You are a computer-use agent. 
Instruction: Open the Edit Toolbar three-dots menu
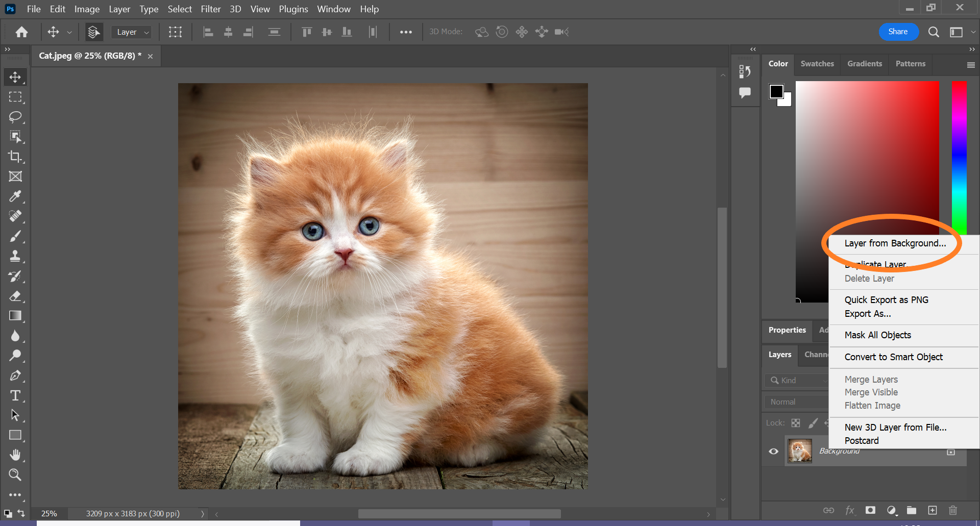(x=15, y=495)
